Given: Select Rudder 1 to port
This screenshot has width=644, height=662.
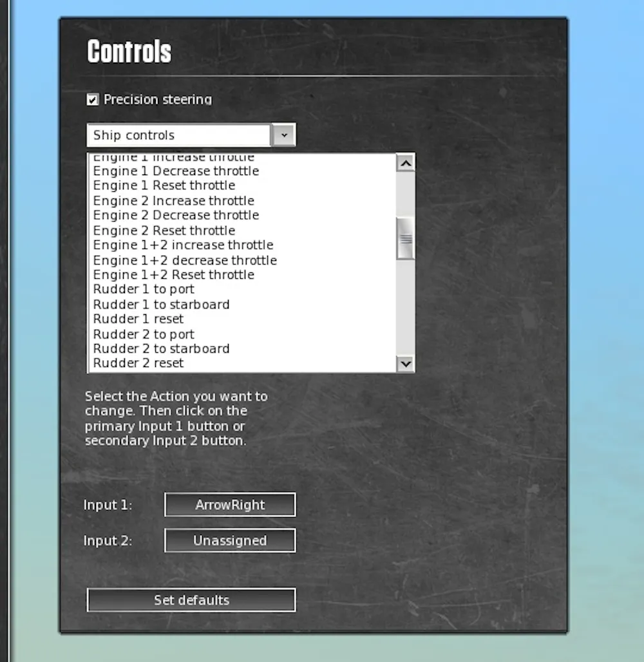Looking at the screenshot, I should click(243, 289).
